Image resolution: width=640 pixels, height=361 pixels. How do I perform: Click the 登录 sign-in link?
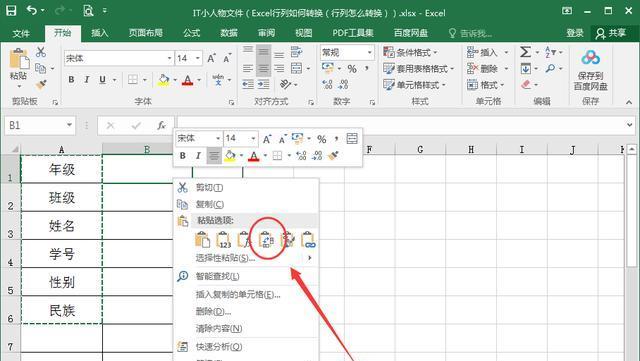[575, 33]
